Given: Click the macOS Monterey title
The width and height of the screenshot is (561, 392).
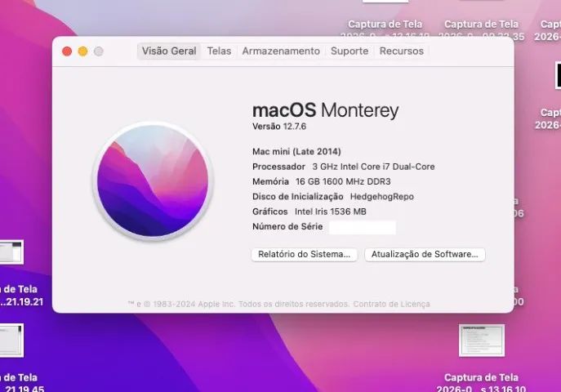Looking at the screenshot, I should [x=325, y=110].
